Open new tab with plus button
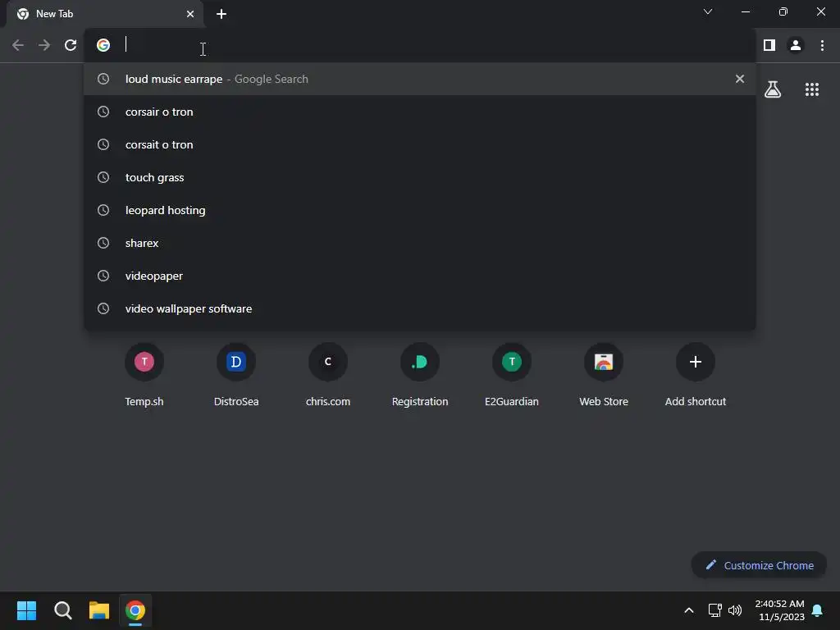Image resolution: width=840 pixels, height=630 pixels. click(221, 14)
